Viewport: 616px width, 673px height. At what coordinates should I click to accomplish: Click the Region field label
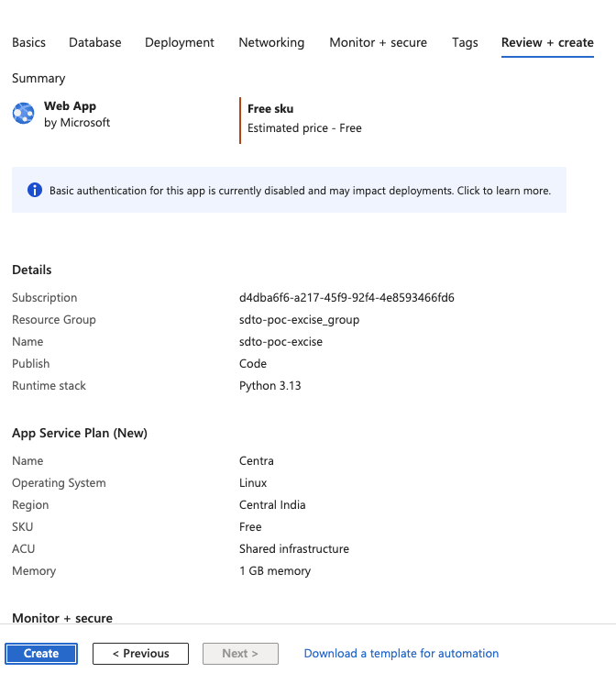(x=30, y=504)
